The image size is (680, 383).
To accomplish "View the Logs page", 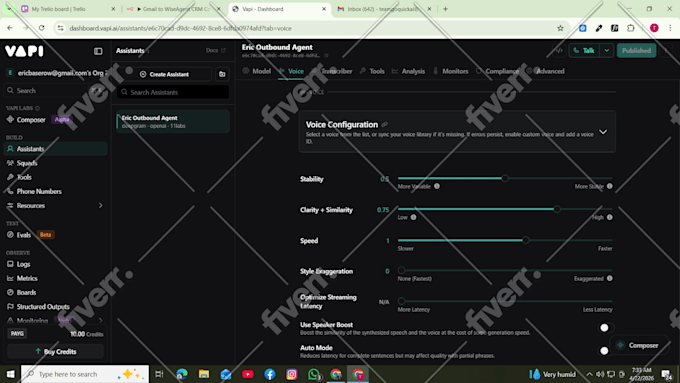I will coord(23,264).
